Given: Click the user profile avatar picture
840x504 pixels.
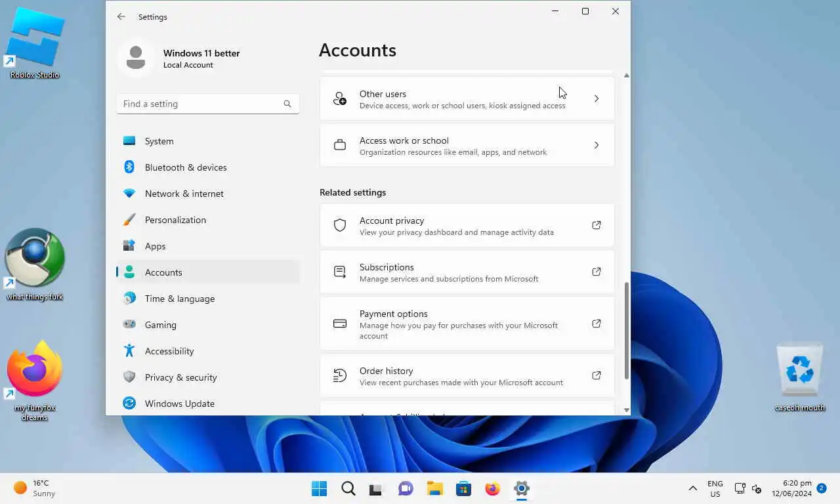Looking at the screenshot, I should tap(136, 58).
